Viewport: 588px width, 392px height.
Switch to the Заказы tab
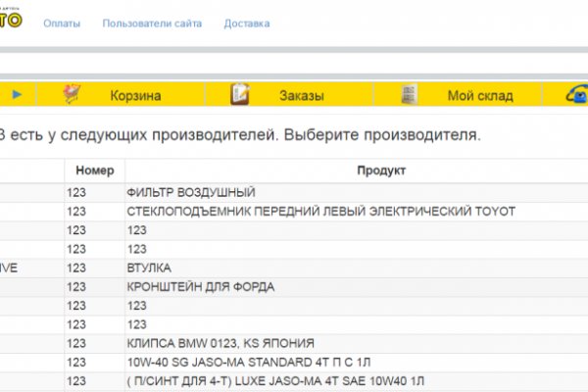coord(299,95)
